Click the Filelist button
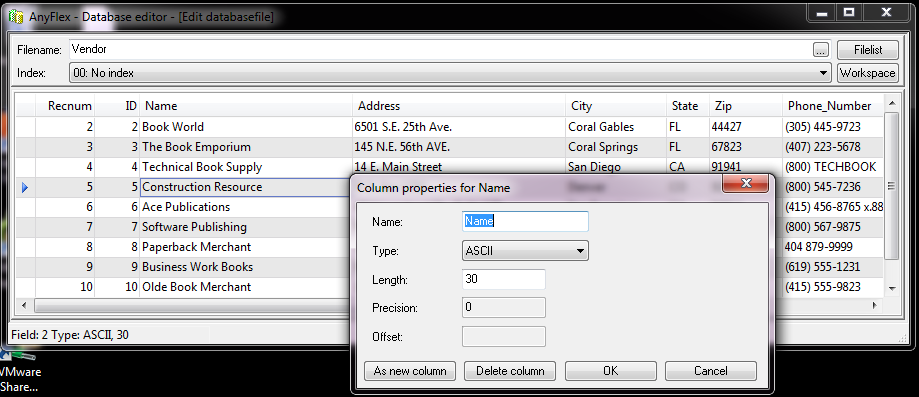The image size is (919, 397). pyautogui.click(x=867, y=50)
